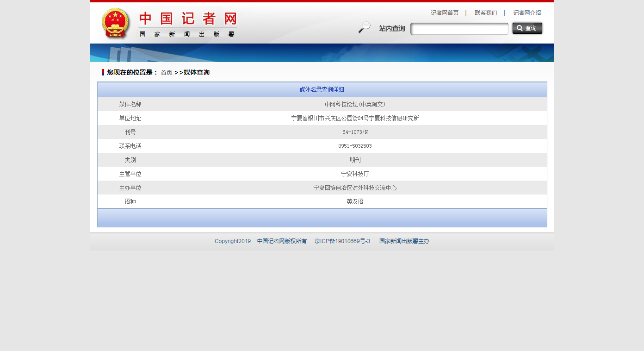Click the media name 中阿科技论坛(中英阿文)

(x=355, y=105)
